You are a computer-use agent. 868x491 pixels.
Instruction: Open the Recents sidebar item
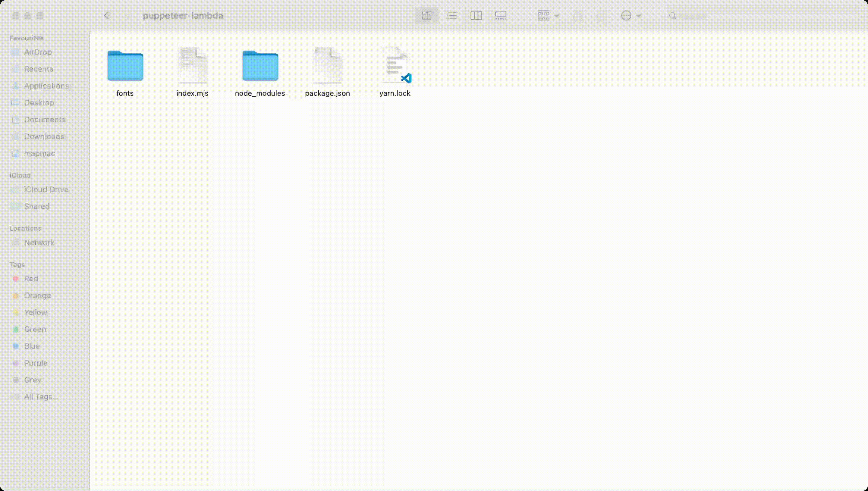tap(39, 69)
